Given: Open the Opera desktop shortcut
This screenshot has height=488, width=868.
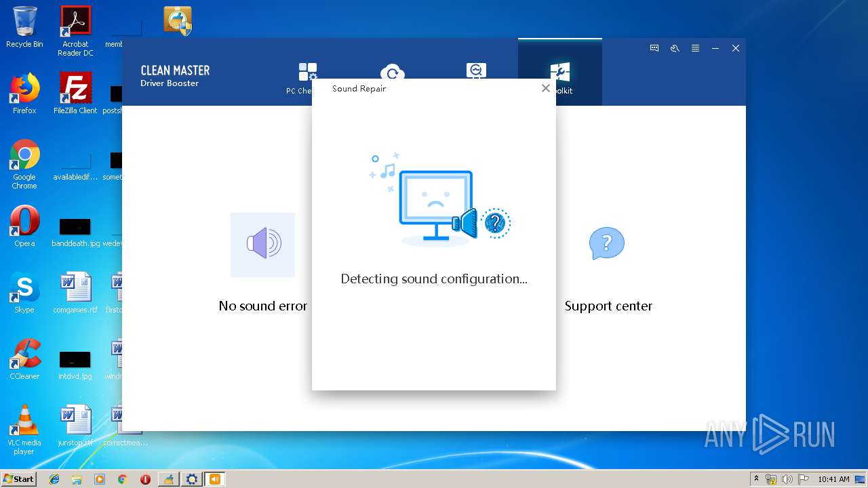Looking at the screenshot, I should pyautogui.click(x=24, y=226).
